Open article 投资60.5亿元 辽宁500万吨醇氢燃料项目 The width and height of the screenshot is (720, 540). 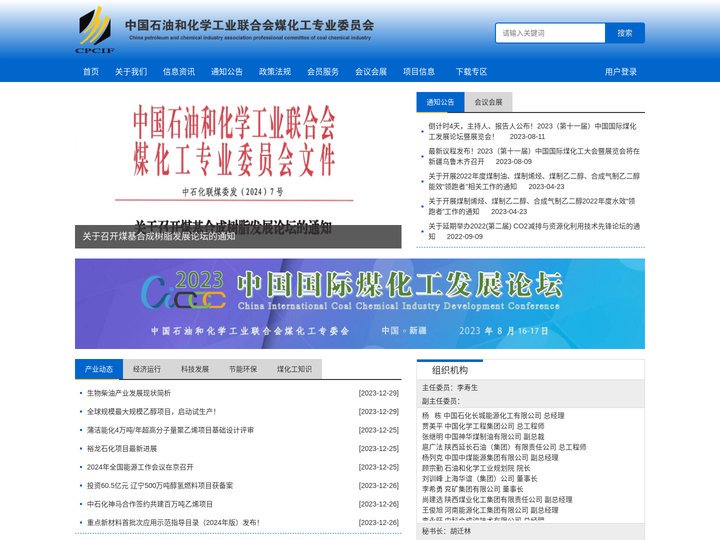pos(160,485)
